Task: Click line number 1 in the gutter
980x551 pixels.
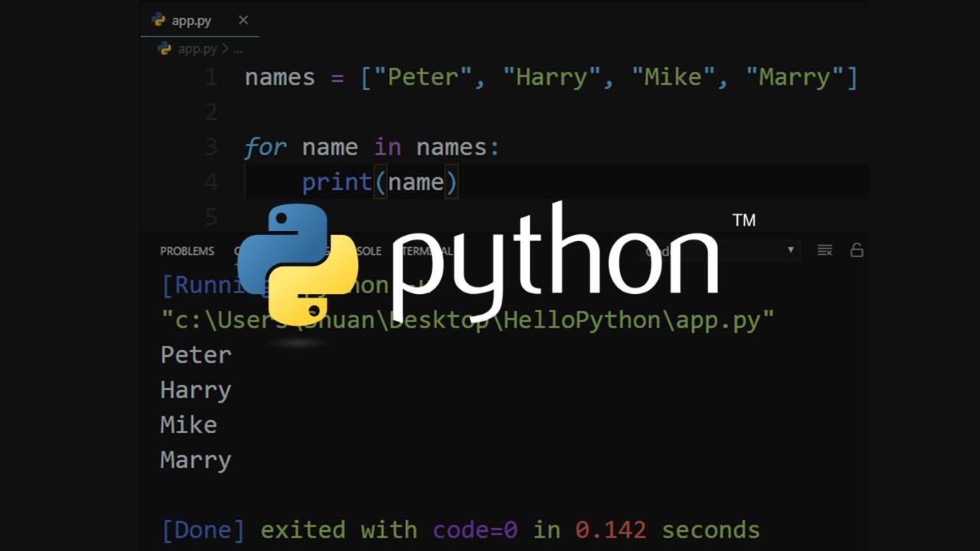Action: (x=212, y=77)
